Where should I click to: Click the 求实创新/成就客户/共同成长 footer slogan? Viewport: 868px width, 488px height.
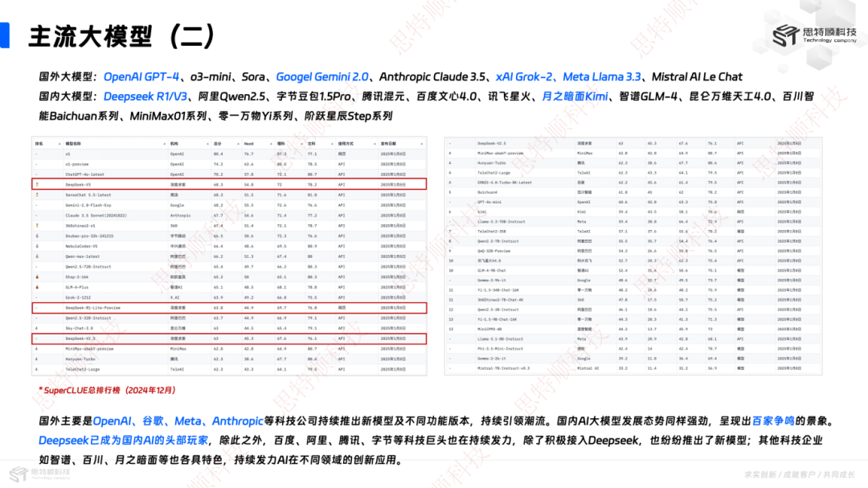click(800, 474)
